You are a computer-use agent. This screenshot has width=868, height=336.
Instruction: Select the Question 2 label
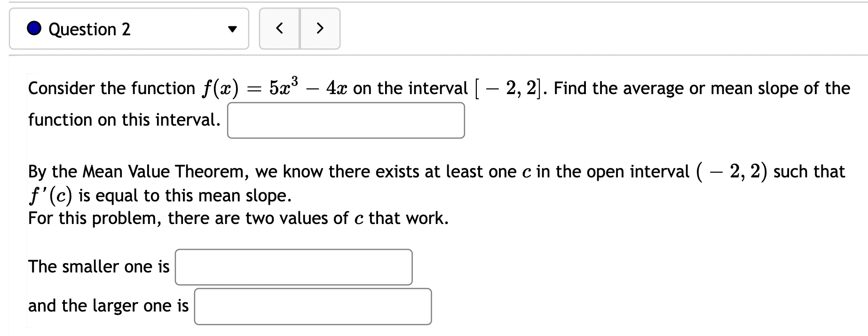(x=90, y=29)
